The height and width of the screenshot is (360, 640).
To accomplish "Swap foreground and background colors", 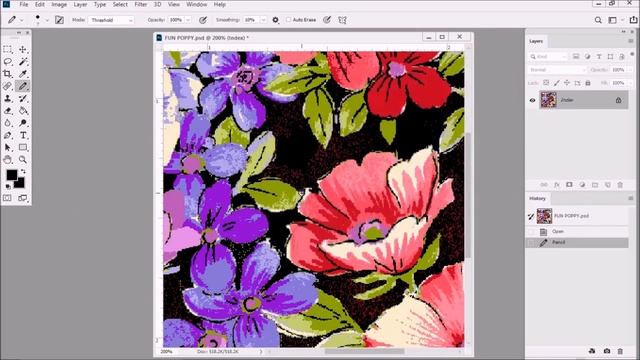I will point(23,171).
